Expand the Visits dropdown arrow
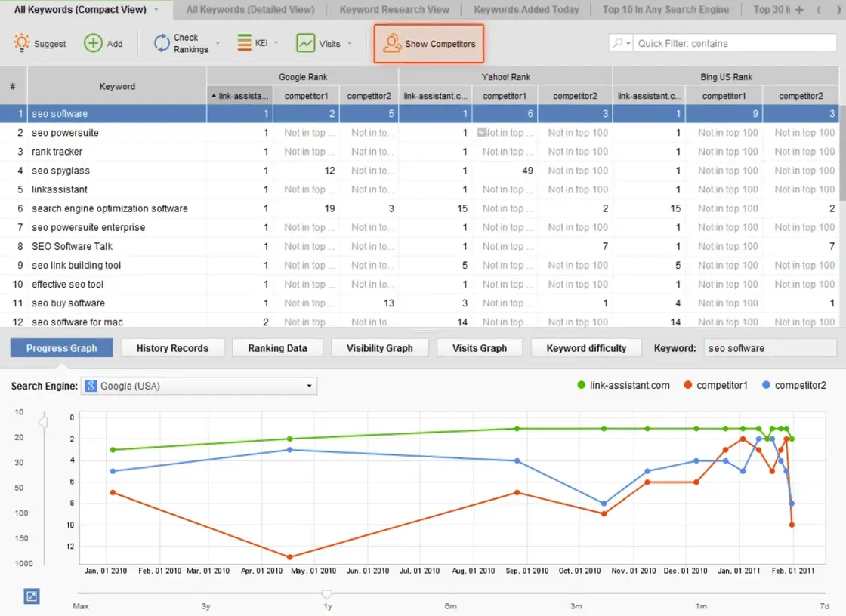 pos(350,43)
